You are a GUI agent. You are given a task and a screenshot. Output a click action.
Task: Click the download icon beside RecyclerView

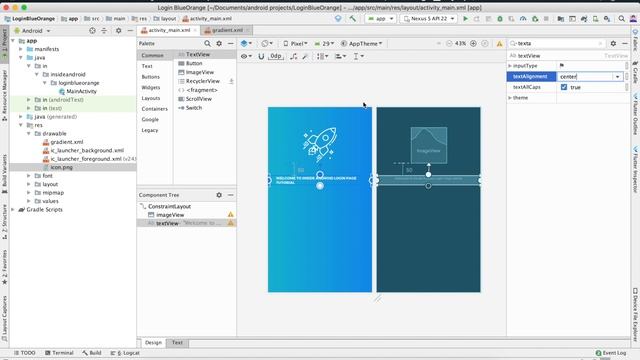(x=231, y=81)
